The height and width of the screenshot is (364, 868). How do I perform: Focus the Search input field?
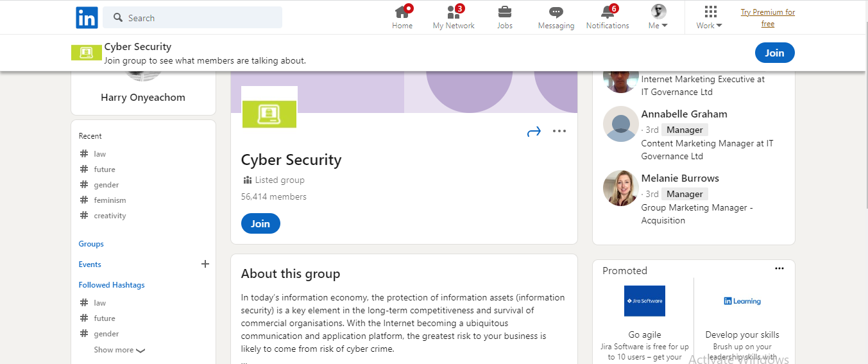pyautogui.click(x=192, y=17)
